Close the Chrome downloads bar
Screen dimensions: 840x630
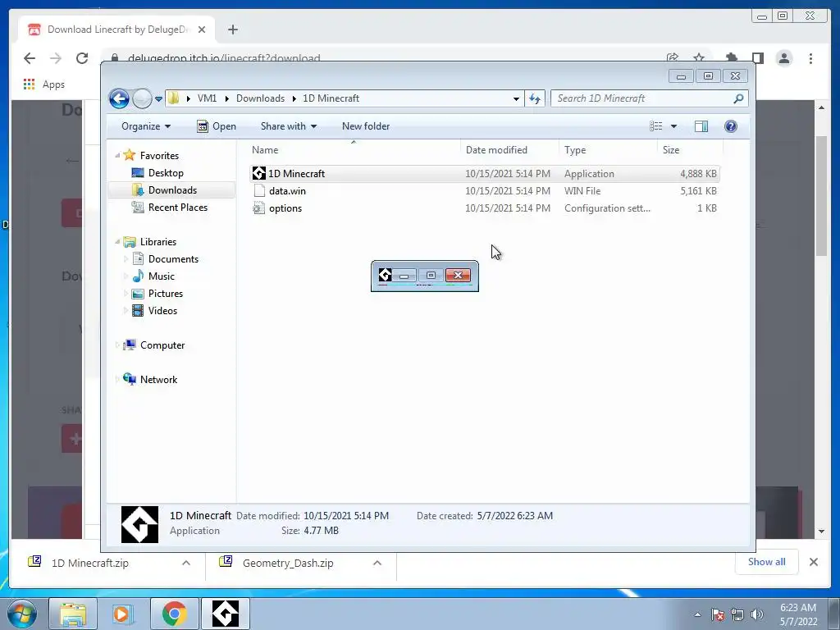813,562
